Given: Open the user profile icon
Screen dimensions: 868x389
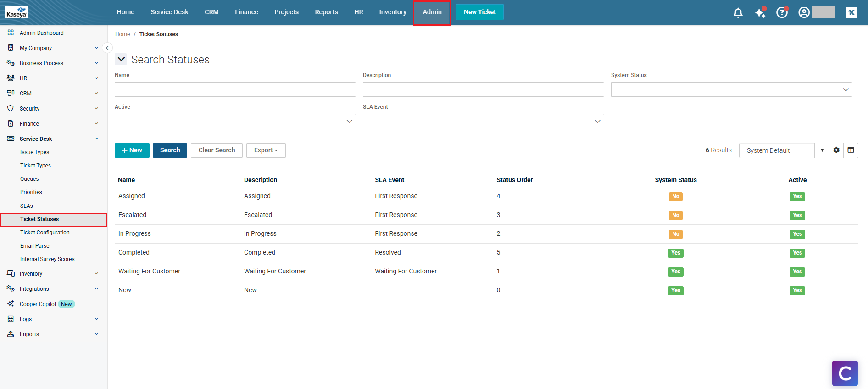Looking at the screenshot, I should point(804,13).
